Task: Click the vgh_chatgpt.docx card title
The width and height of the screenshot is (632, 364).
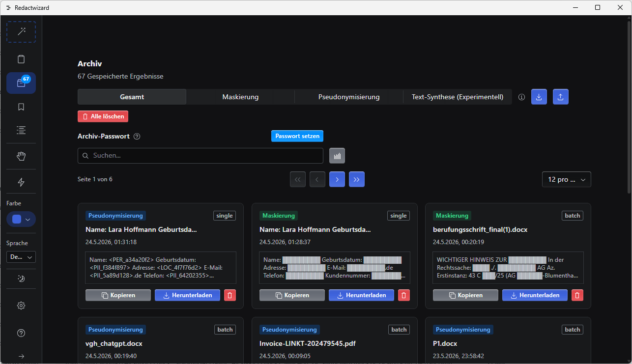Action: (114, 343)
